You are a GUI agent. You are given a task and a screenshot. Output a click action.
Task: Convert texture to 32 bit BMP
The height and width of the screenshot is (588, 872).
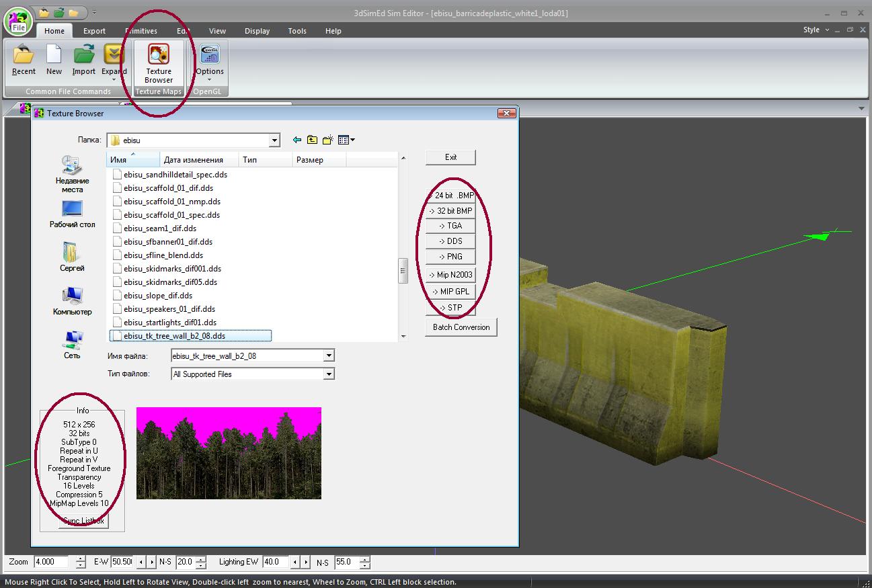pyautogui.click(x=450, y=211)
